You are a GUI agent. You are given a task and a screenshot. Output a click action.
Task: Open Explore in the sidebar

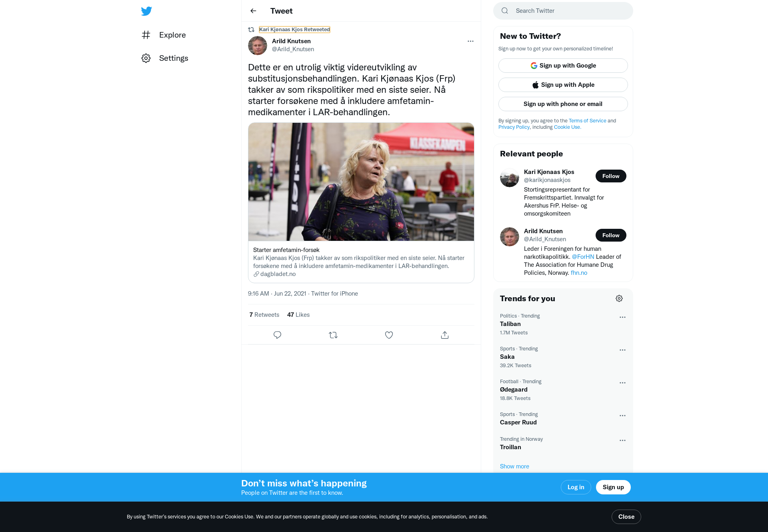[x=164, y=35]
